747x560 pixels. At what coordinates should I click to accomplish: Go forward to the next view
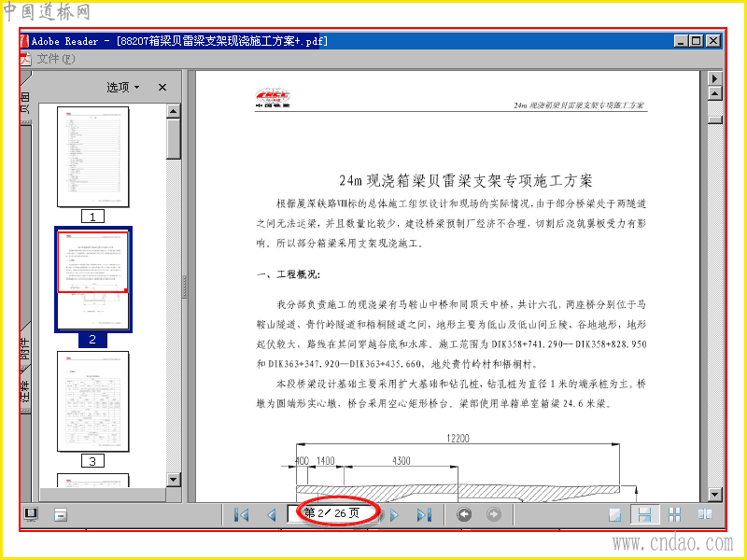pos(494,514)
